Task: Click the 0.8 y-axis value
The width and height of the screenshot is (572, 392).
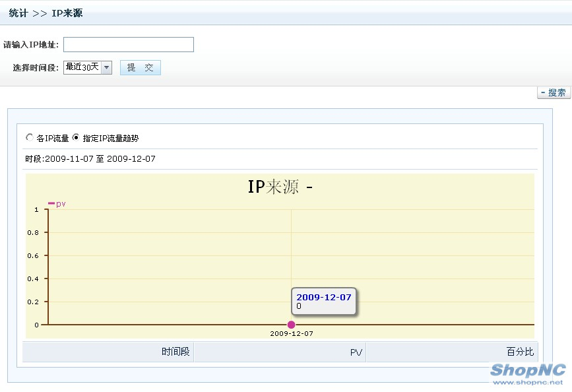Action: tap(33, 232)
